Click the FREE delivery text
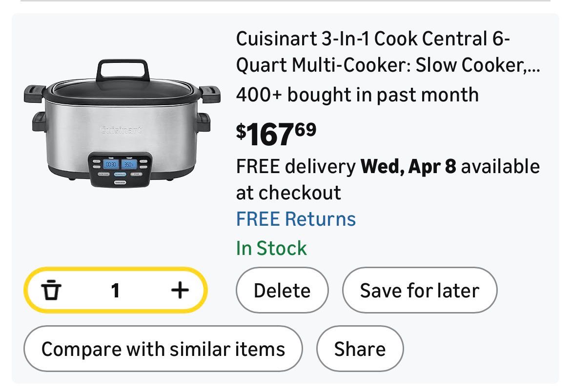 pos(296,167)
